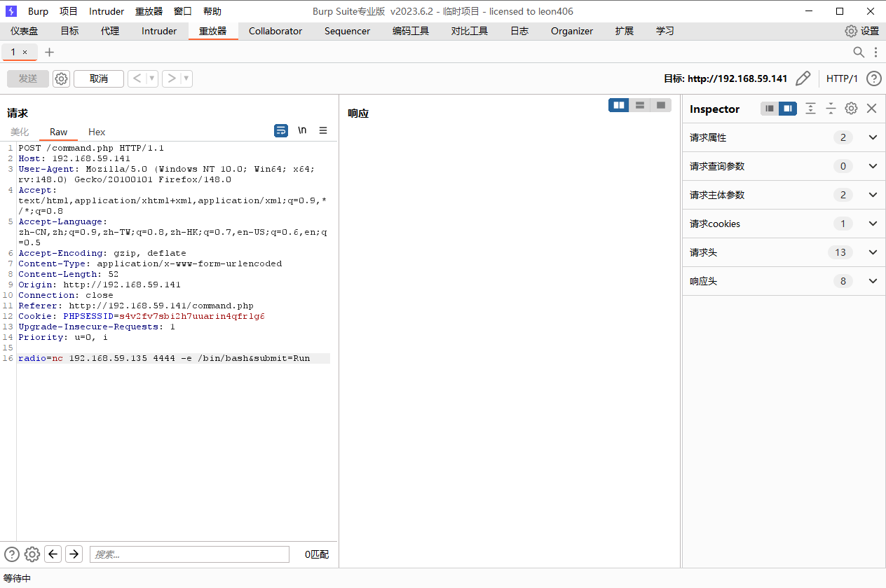This screenshot has width=886, height=588.
Task: Switch to Collaborator tab
Action: (x=275, y=31)
